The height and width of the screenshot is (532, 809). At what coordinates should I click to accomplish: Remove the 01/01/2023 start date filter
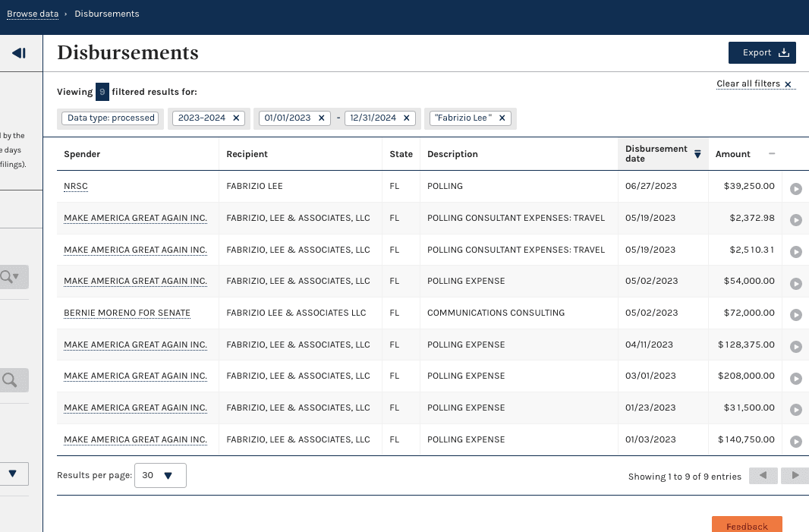(x=321, y=118)
